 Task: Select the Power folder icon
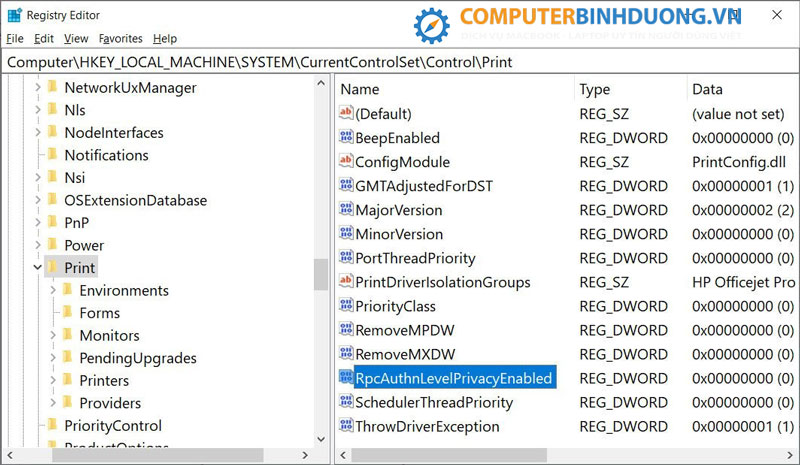pos(53,244)
